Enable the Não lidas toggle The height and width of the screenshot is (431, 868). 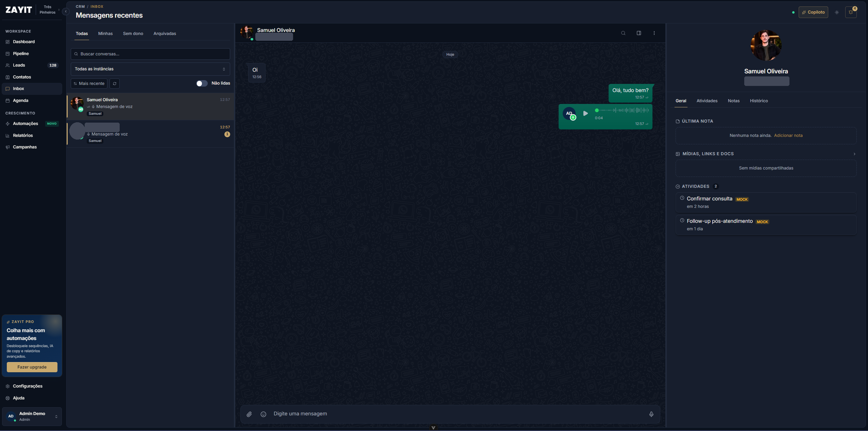[x=202, y=84]
